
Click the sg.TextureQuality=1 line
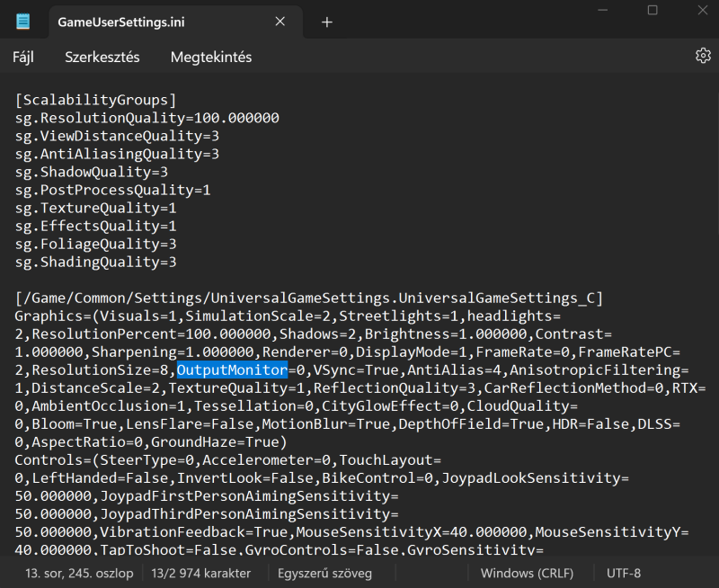click(96, 208)
